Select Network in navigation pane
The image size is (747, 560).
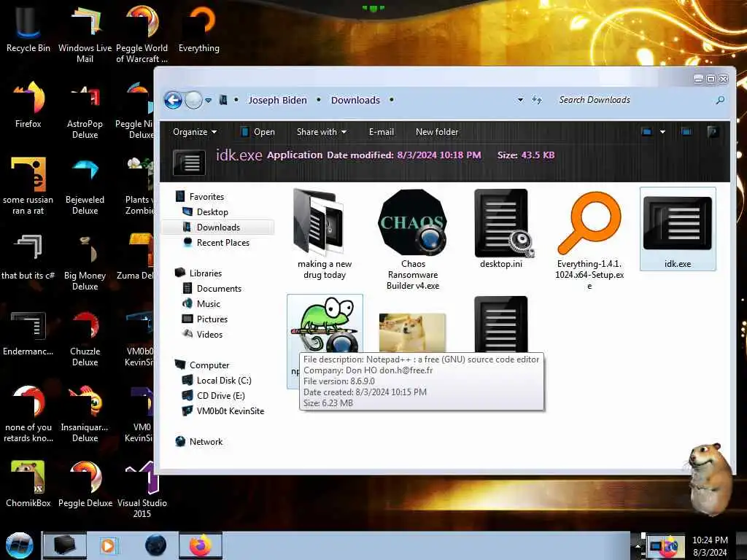[199, 441]
